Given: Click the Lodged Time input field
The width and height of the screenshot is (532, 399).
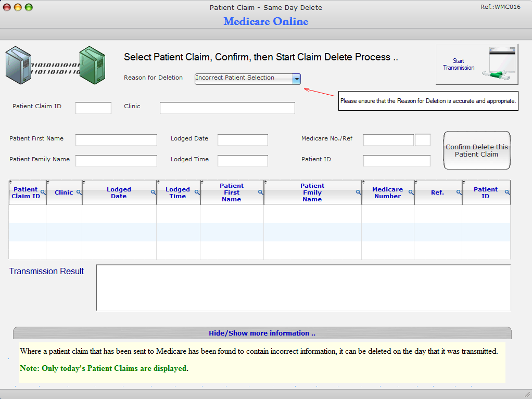Looking at the screenshot, I should [243, 161].
